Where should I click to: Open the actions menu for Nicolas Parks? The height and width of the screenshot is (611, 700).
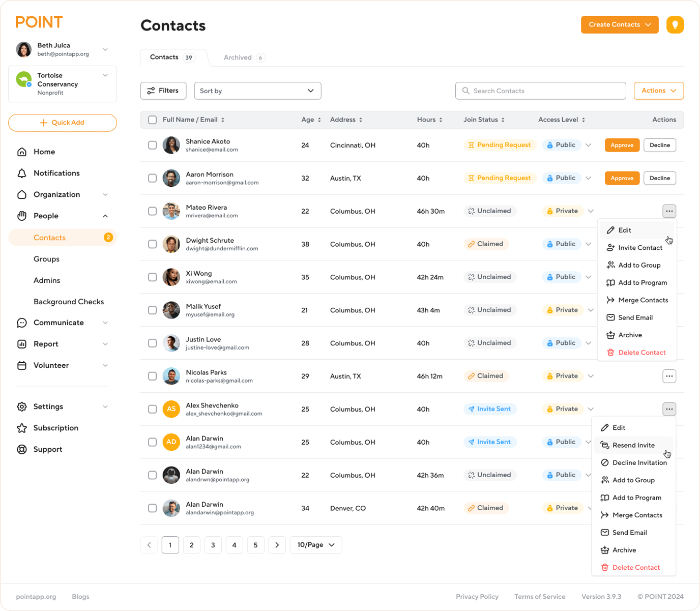[669, 376]
